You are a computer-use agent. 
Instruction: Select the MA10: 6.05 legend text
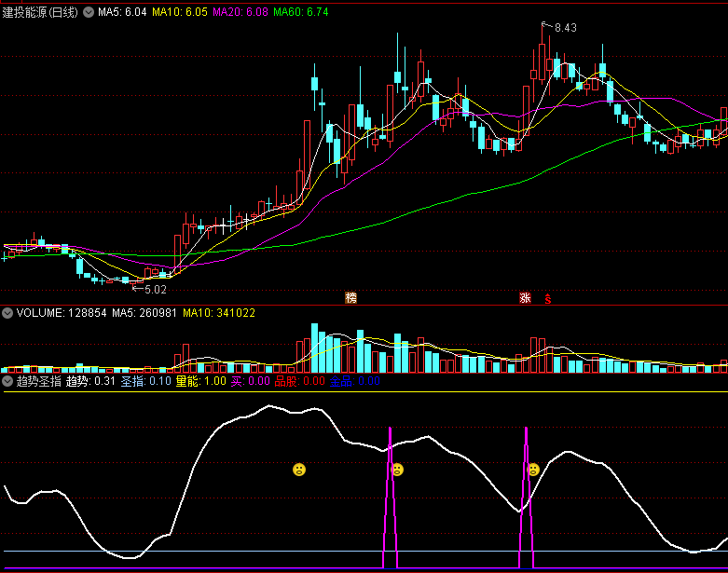180,12
